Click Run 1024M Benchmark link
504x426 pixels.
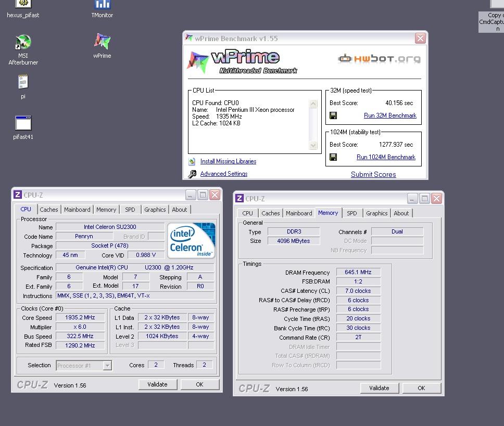pyautogui.click(x=386, y=157)
